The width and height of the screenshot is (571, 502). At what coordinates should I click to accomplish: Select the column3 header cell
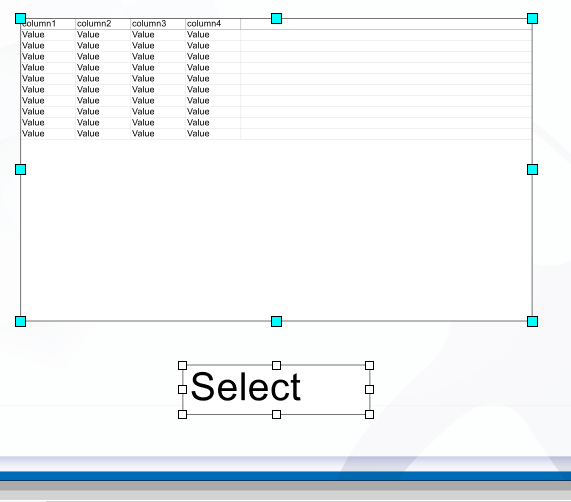158,24
